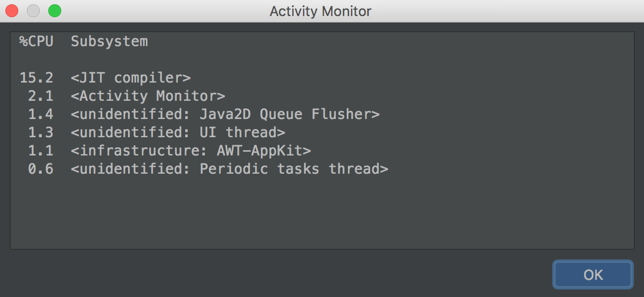This screenshot has height=297, width=644.
Task: Maximize the window with green button
Action: pyautogui.click(x=55, y=11)
